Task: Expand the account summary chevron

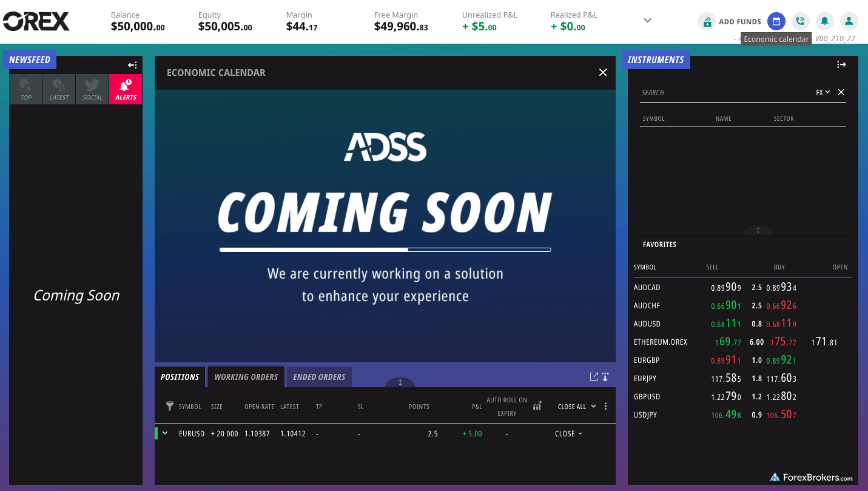Action: click(647, 21)
